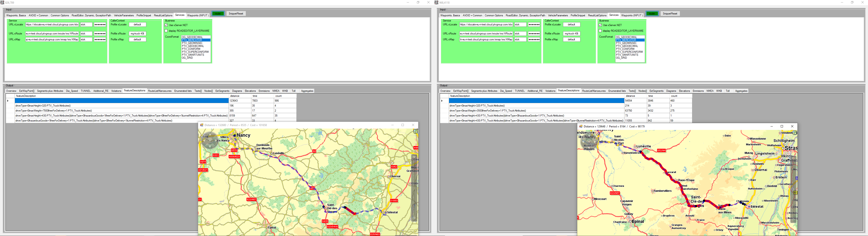Click app icon of window titled 826,789
This screenshot has height=236, width=868.
pos(3,2)
